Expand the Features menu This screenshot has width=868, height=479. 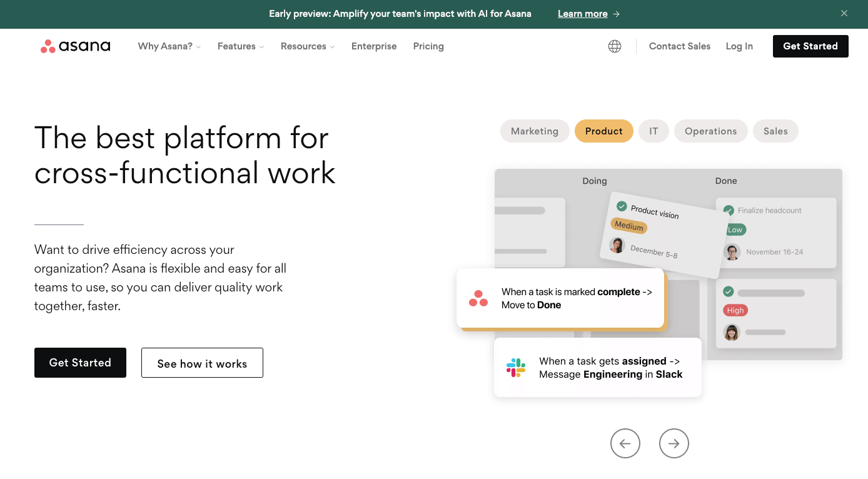tap(241, 46)
